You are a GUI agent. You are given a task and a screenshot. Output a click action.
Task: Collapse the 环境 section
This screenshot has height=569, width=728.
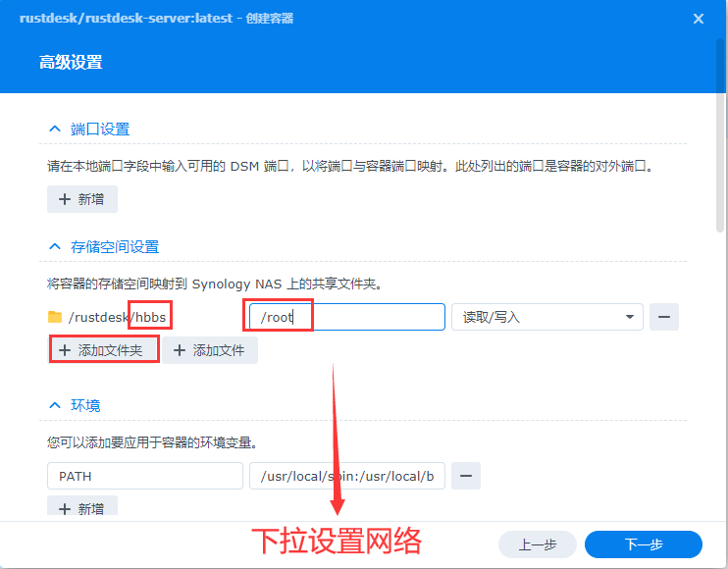coord(55,405)
